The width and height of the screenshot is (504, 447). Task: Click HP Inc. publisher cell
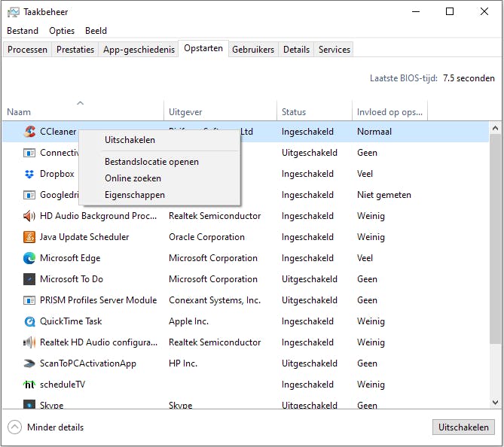coord(183,363)
